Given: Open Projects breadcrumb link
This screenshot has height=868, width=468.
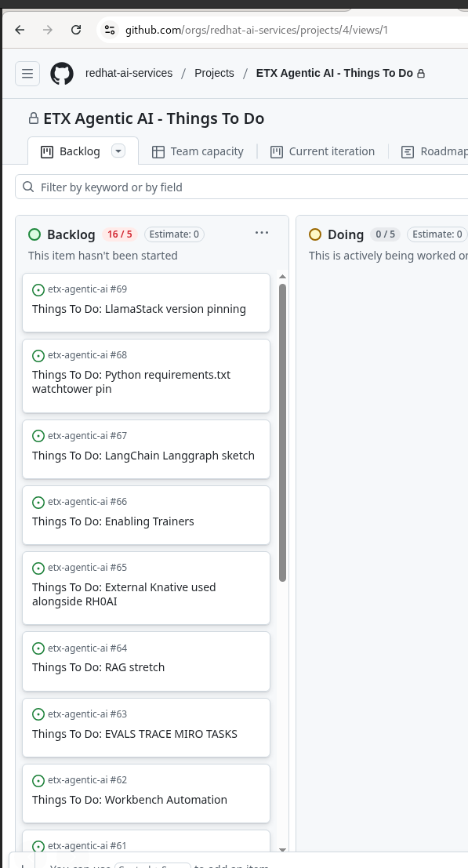Looking at the screenshot, I should click(x=214, y=73).
